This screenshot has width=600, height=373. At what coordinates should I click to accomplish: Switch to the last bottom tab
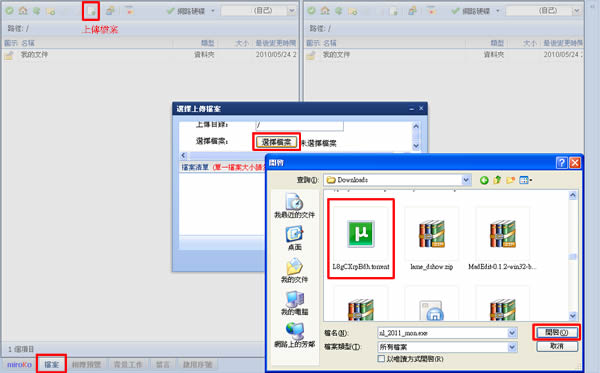pos(197,365)
